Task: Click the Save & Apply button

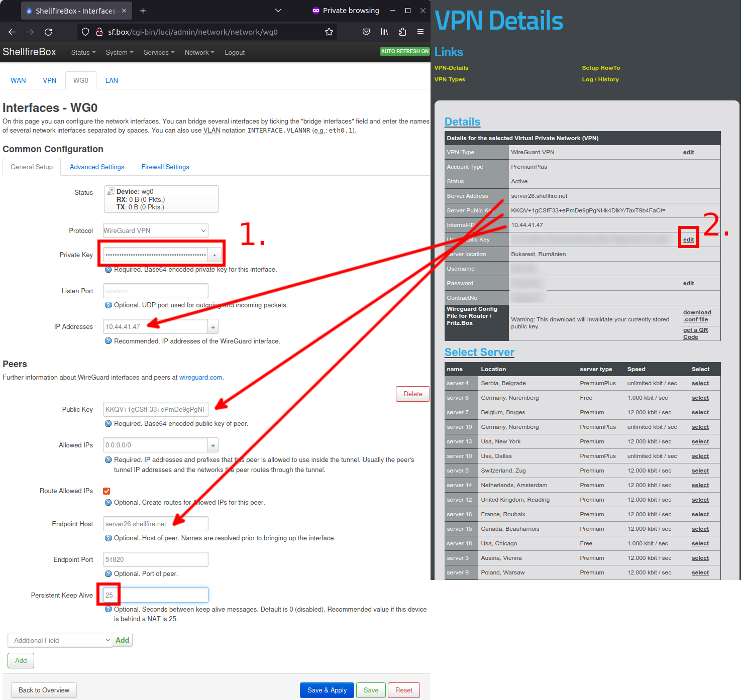Action: click(x=327, y=690)
